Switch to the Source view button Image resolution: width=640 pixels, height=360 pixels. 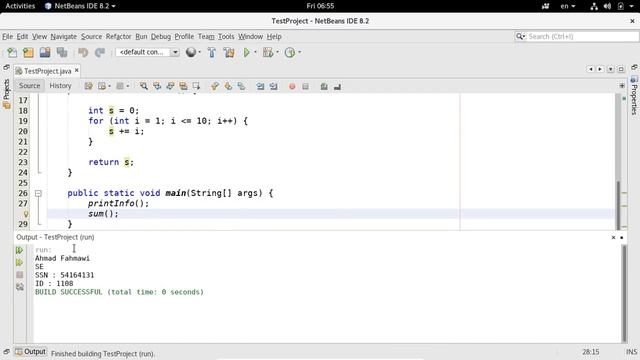pyautogui.click(x=29, y=86)
